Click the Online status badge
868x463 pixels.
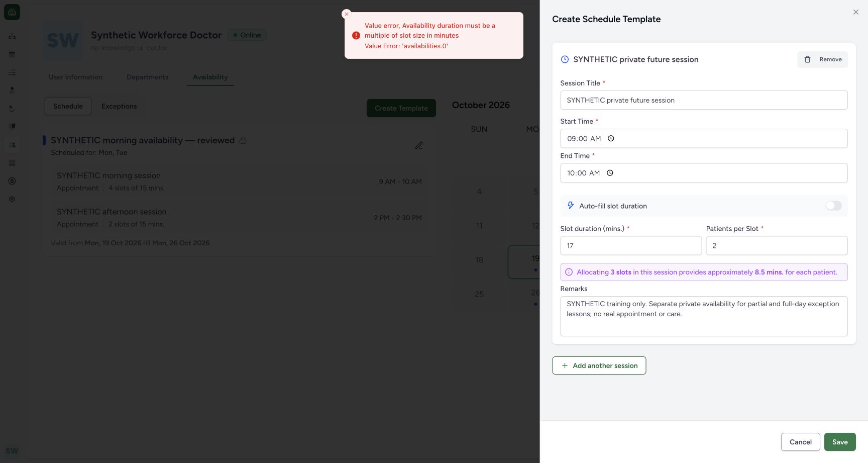(247, 35)
